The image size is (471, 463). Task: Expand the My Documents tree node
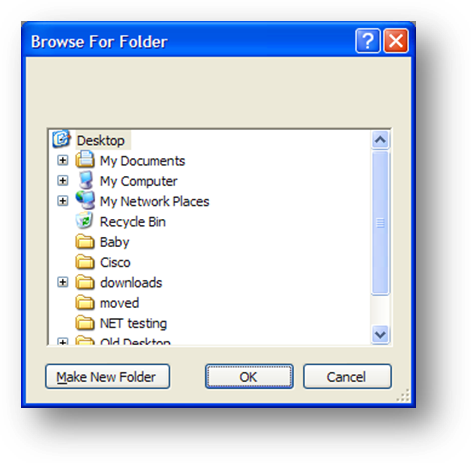pyautogui.click(x=62, y=160)
